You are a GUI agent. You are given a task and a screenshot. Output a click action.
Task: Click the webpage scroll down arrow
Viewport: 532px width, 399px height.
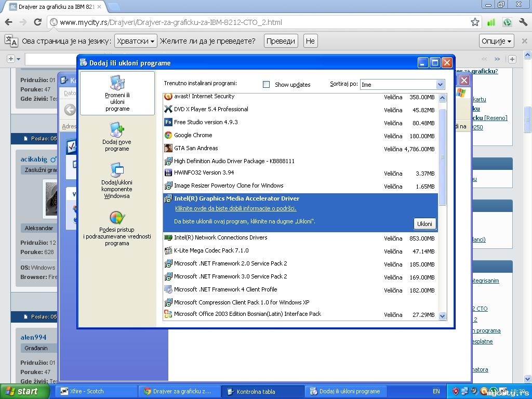(527, 379)
